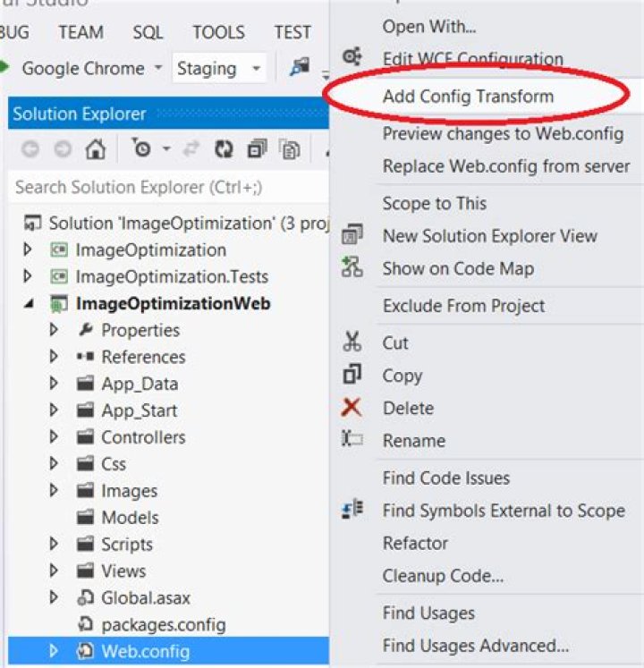Expand the References node
644x668 pixels.
click(54, 357)
